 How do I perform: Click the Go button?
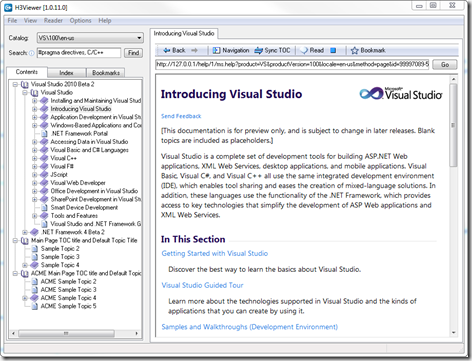[445, 65]
